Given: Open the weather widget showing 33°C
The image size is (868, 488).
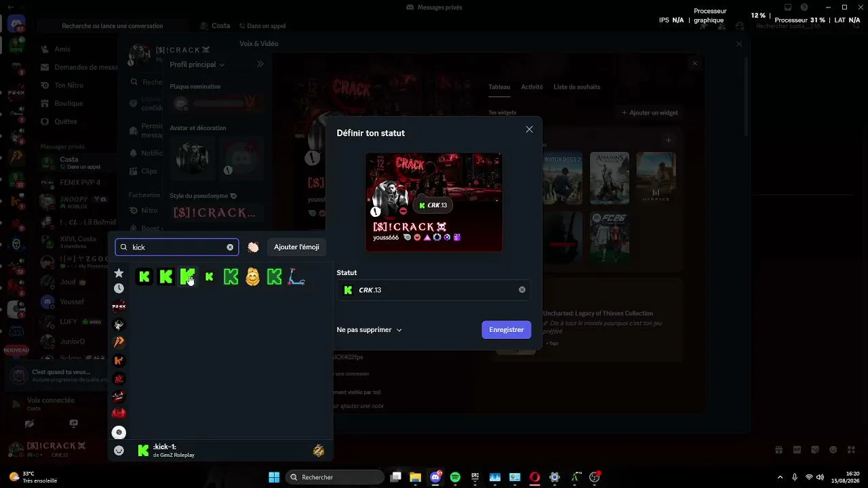Looking at the screenshot, I should [x=33, y=477].
